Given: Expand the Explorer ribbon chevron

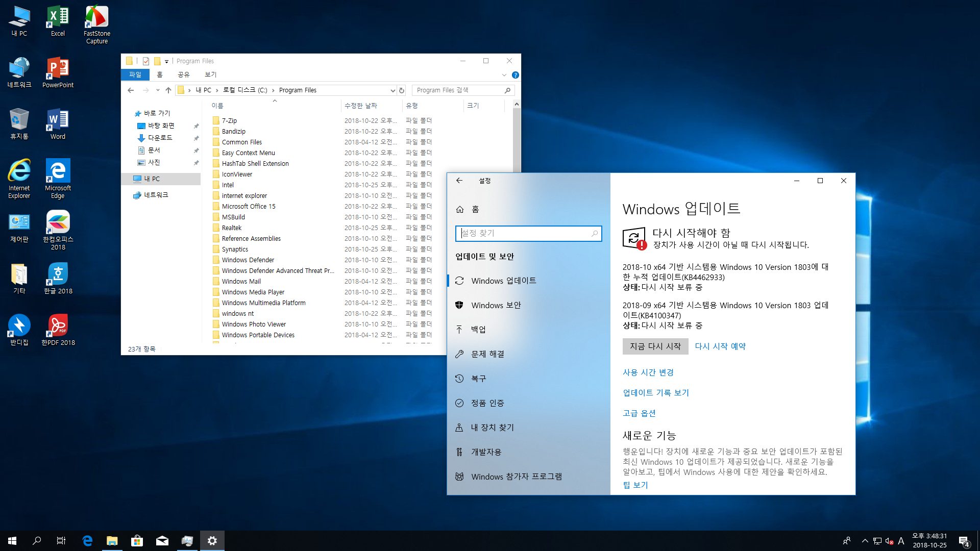Looking at the screenshot, I should pos(504,75).
